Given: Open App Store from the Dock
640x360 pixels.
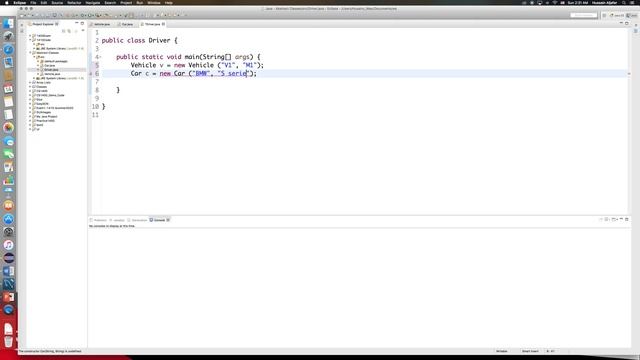Looking at the screenshot, I should [x=9, y=219].
